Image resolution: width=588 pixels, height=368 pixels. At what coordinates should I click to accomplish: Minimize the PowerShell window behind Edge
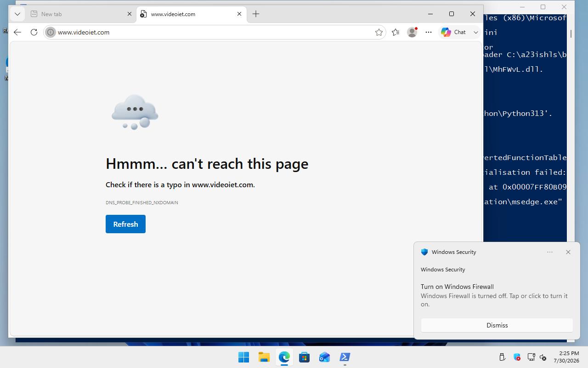point(523,7)
